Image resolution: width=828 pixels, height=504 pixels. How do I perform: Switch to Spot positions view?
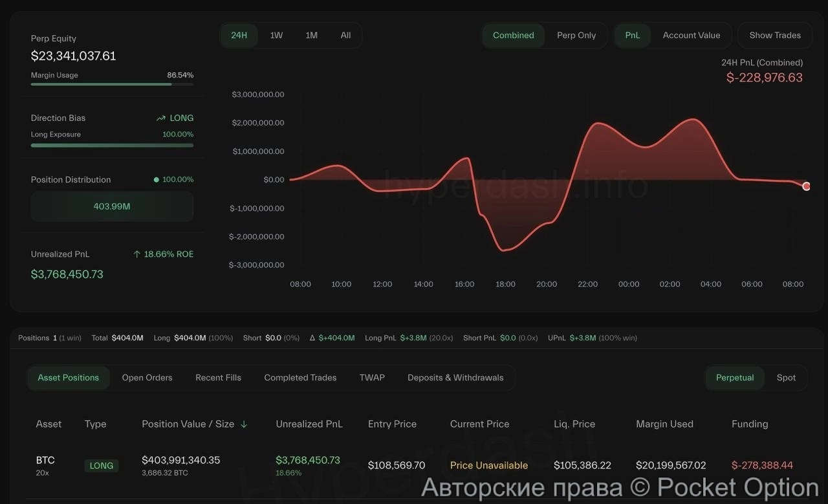coord(786,377)
